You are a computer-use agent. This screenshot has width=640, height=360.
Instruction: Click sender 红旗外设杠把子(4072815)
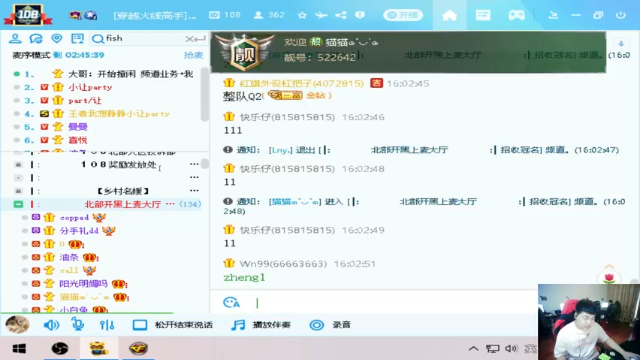click(x=301, y=83)
